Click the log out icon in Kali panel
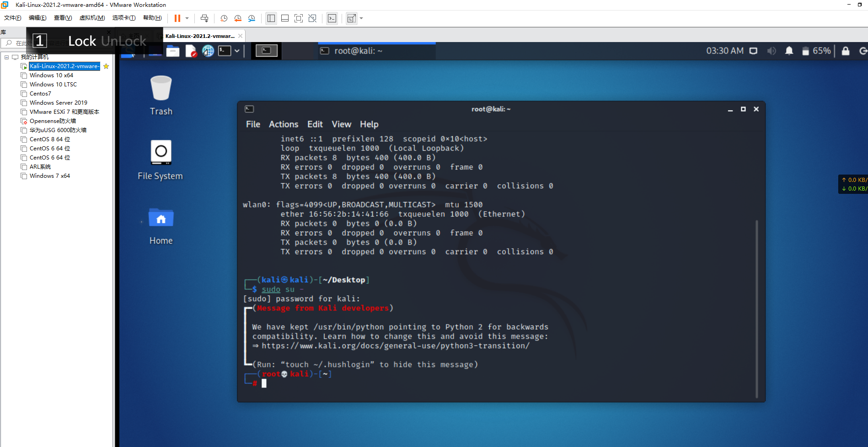 coord(863,51)
